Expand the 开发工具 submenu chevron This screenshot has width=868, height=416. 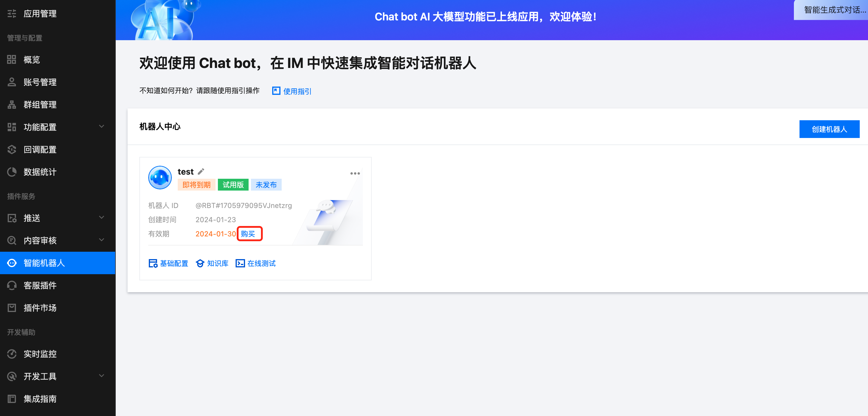(x=102, y=376)
